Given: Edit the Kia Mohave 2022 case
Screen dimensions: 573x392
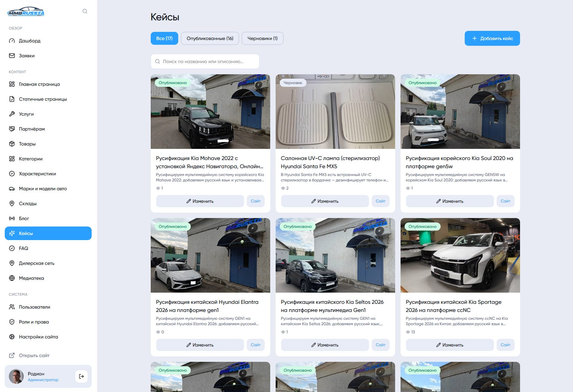Looking at the screenshot, I should [200, 201].
